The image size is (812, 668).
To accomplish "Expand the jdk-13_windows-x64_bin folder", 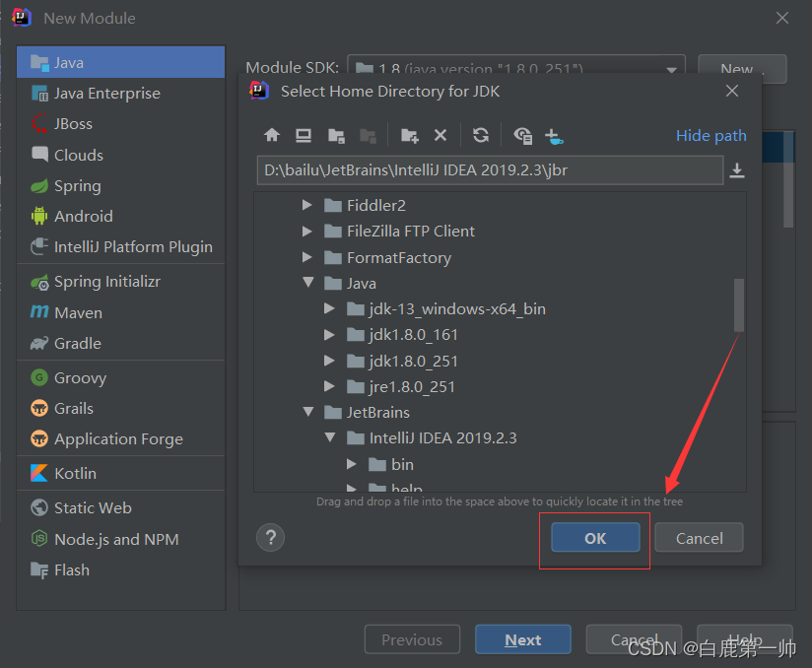I will 329,308.
